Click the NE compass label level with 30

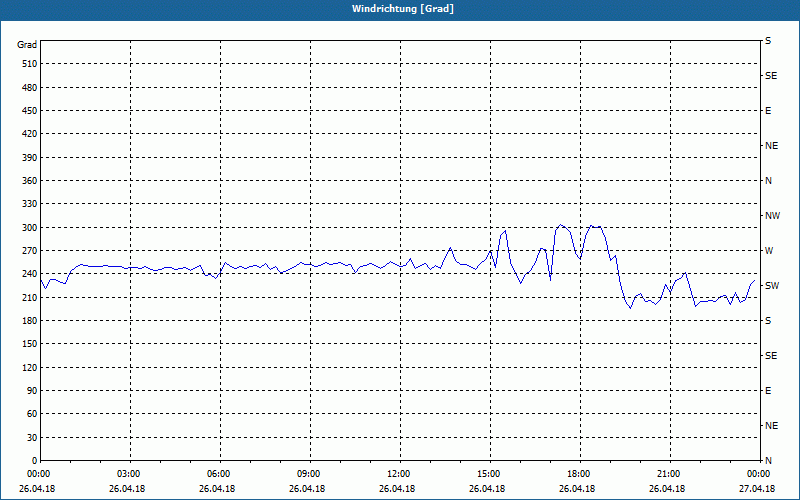click(771, 426)
